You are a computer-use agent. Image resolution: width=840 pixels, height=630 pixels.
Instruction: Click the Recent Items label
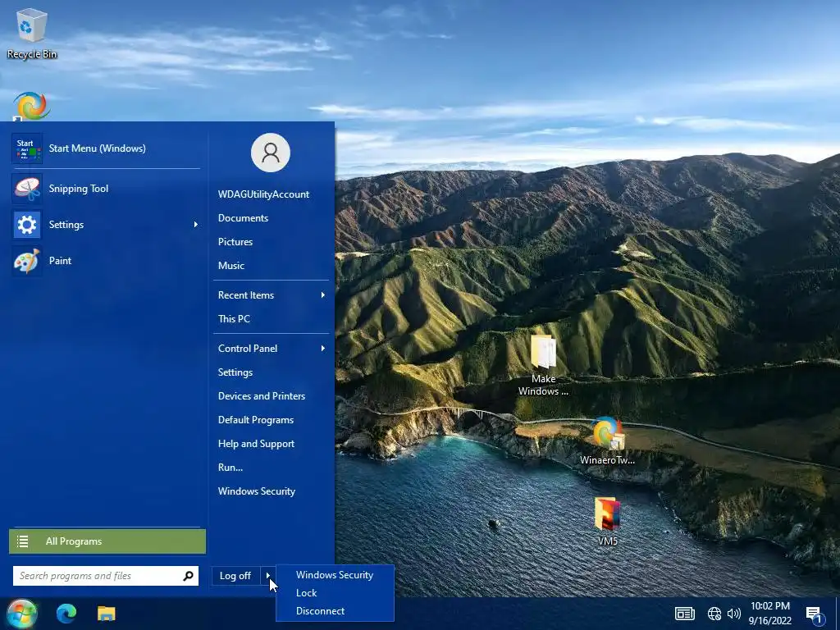point(246,295)
